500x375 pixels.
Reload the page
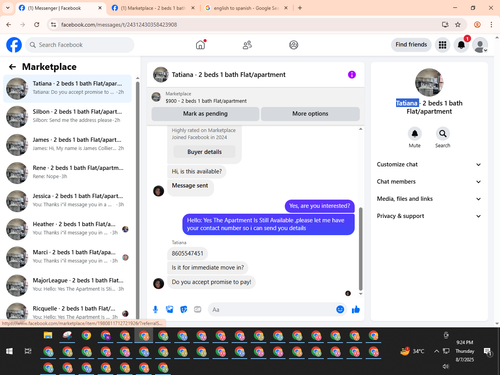click(x=37, y=24)
